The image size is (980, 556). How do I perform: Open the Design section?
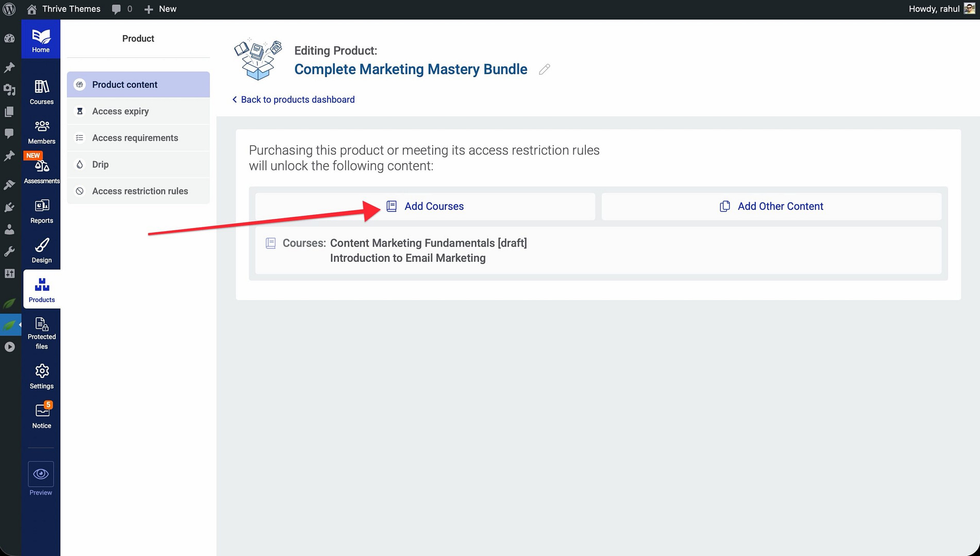(41, 251)
